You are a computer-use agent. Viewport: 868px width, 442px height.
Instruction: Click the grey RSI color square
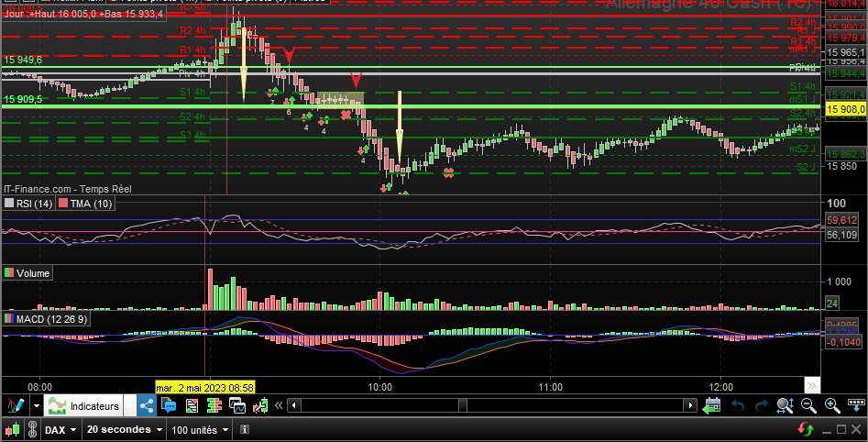click(9, 204)
